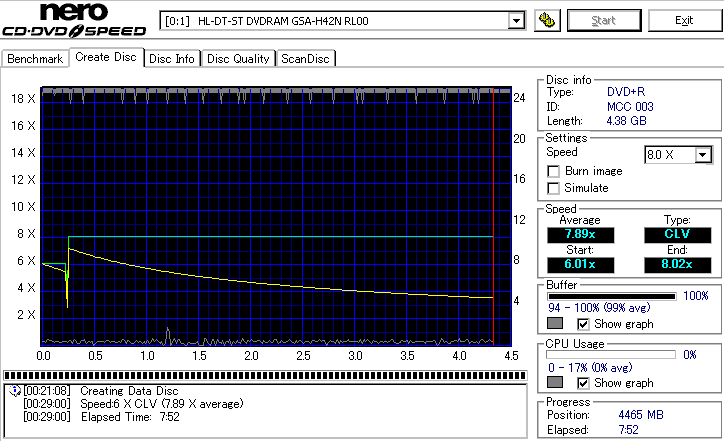Viewport: 724px width, 441px height.
Task: Toggle the Simulate checkbox
Action: (554, 188)
